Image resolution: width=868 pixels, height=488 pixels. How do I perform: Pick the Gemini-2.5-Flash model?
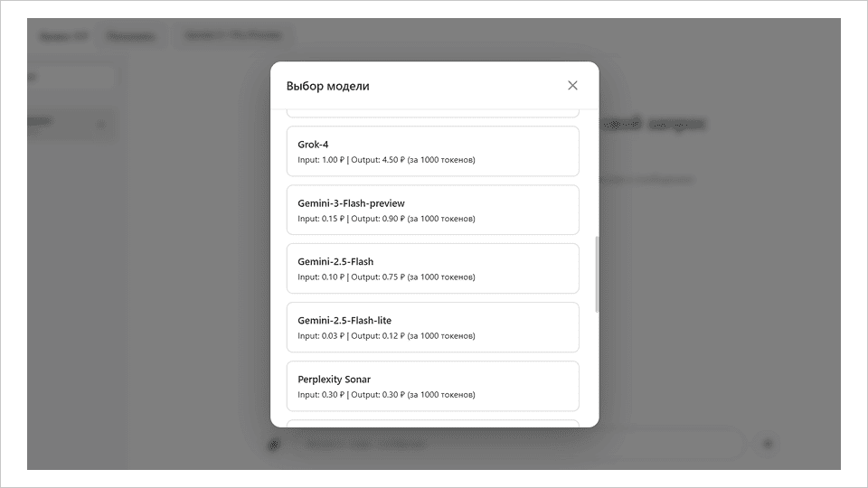click(x=432, y=268)
